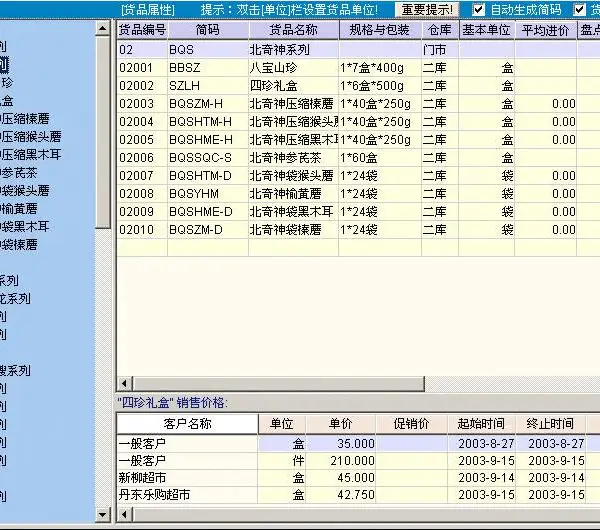
Task: Select tree item ending 压缩黑木耳
Action: click(31, 155)
